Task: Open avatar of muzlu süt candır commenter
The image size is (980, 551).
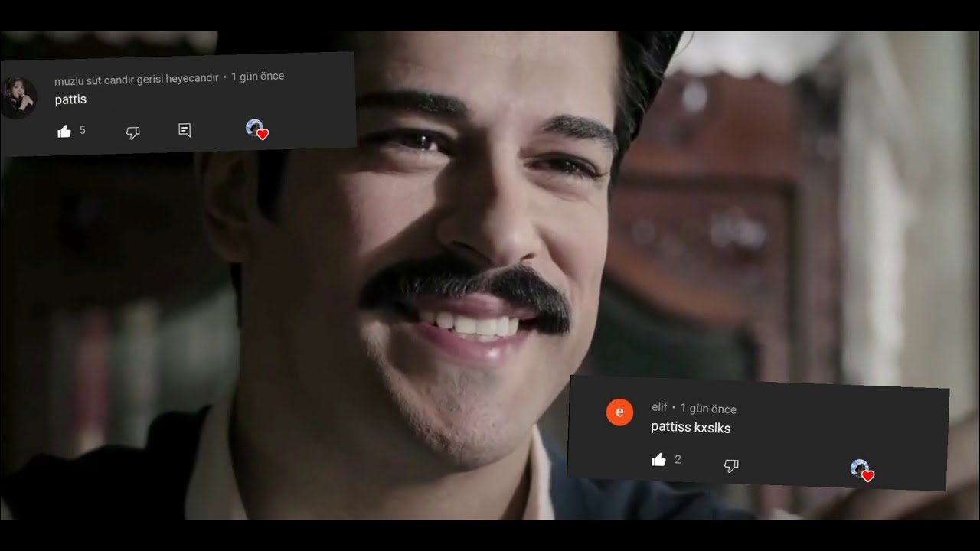Action: [x=18, y=97]
